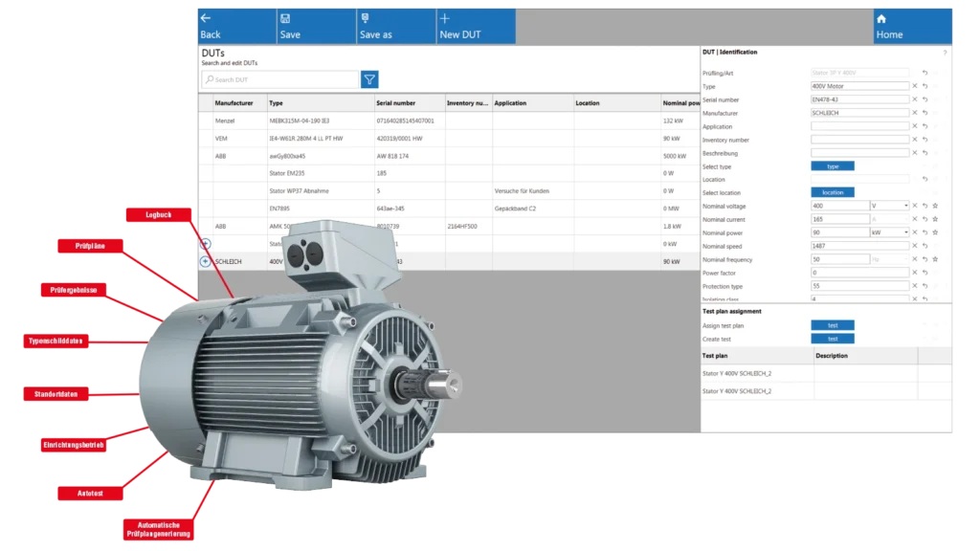Image resolution: width=980 pixels, height=551 pixels.
Task: Clear the Serial number field
Action: tap(915, 99)
